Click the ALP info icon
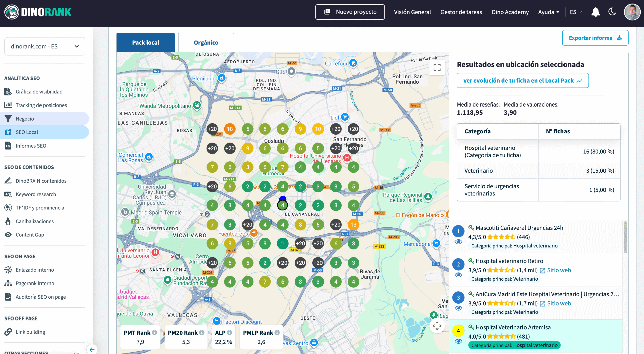The image size is (644, 354). pyautogui.click(x=229, y=333)
